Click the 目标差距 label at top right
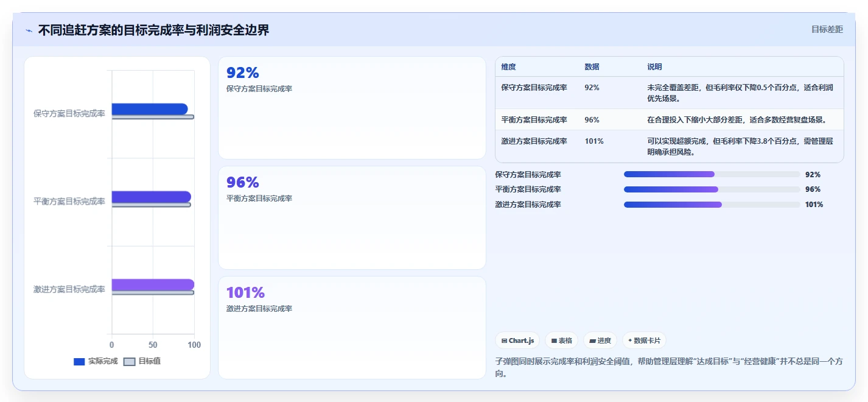 pyautogui.click(x=827, y=29)
